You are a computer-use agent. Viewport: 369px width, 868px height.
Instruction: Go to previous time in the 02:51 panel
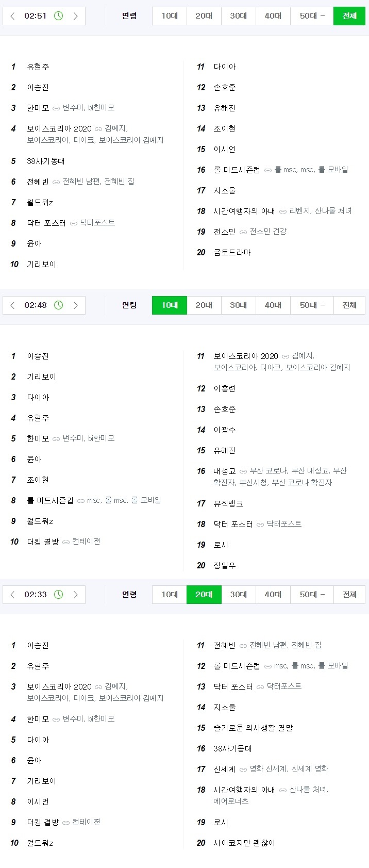13,16
